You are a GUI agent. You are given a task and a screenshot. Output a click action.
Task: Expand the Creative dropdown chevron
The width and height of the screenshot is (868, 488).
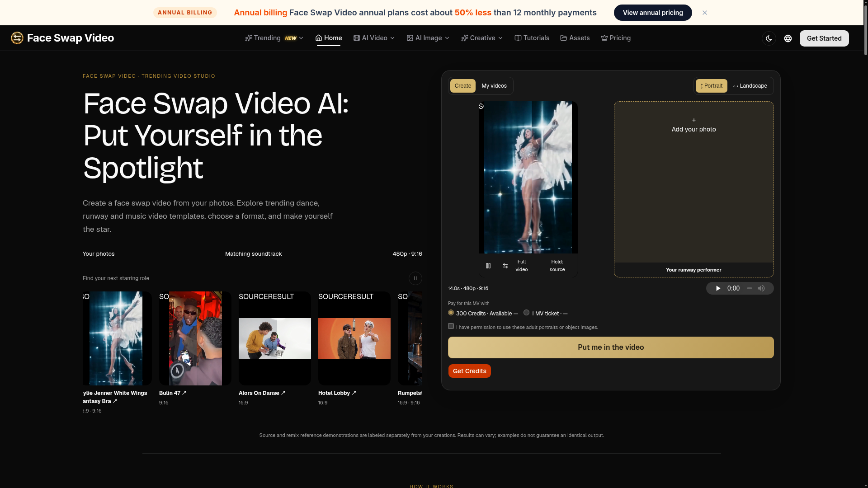(x=500, y=38)
